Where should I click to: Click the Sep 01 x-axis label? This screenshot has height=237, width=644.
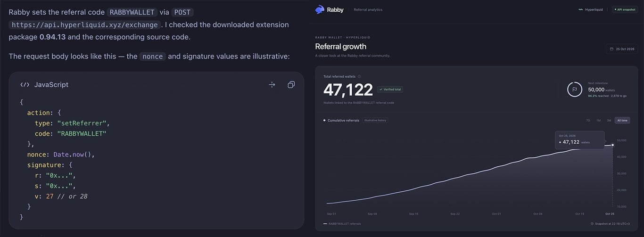click(331, 214)
